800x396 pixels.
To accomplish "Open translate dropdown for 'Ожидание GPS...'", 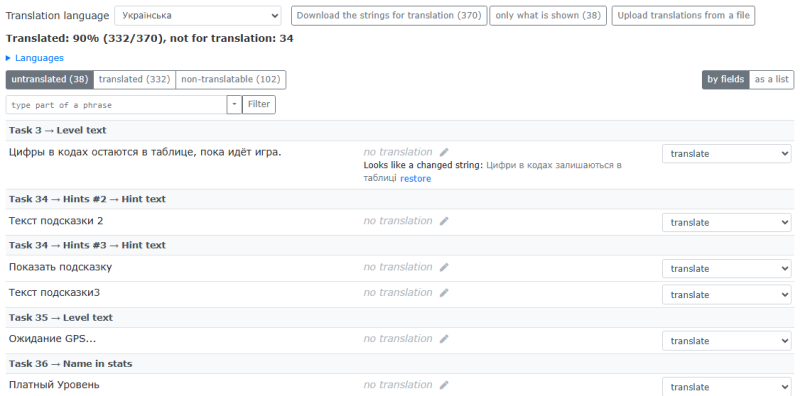I will tap(727, 341).
